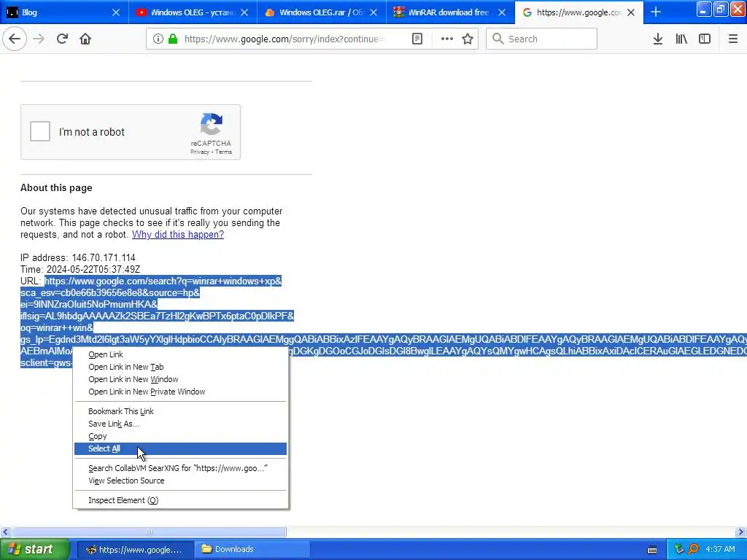Switch to the Windows OLEG.rar tab

tap(322, 12)
